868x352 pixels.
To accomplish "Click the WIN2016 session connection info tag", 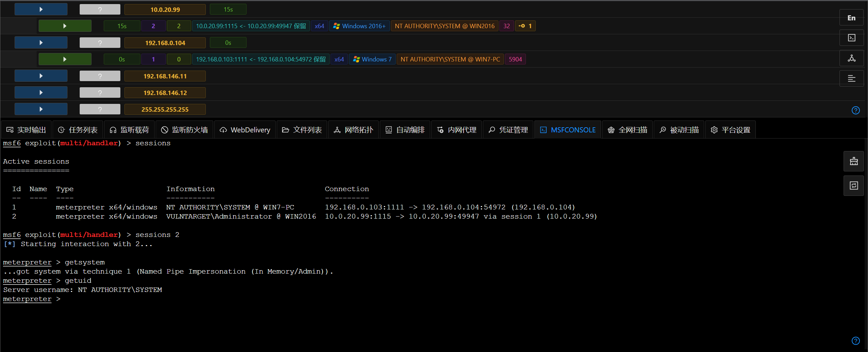I will click(x=251, y=26).
